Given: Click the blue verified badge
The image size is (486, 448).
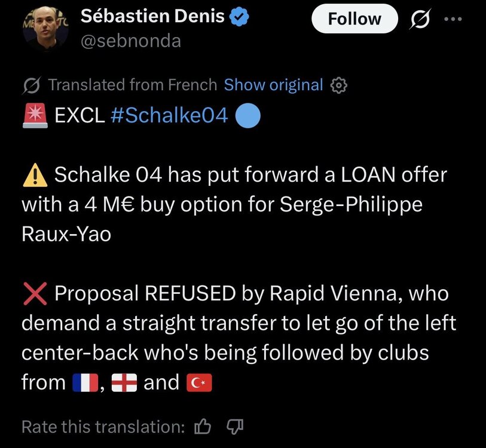Looking at the screenshot, I should [239, 16].
